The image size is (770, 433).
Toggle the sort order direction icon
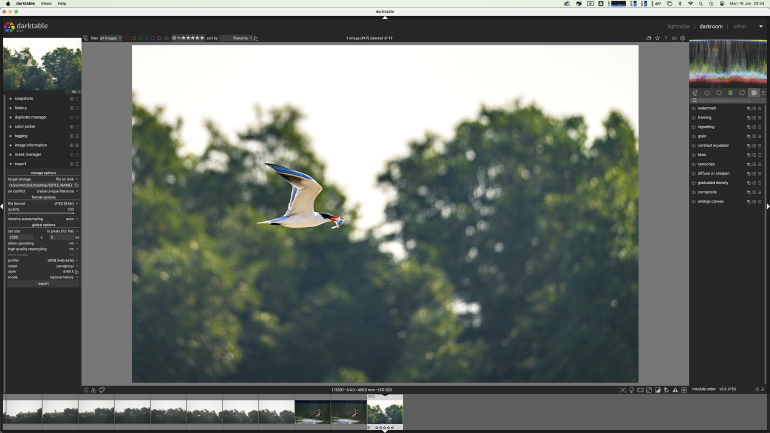(256, 38)
